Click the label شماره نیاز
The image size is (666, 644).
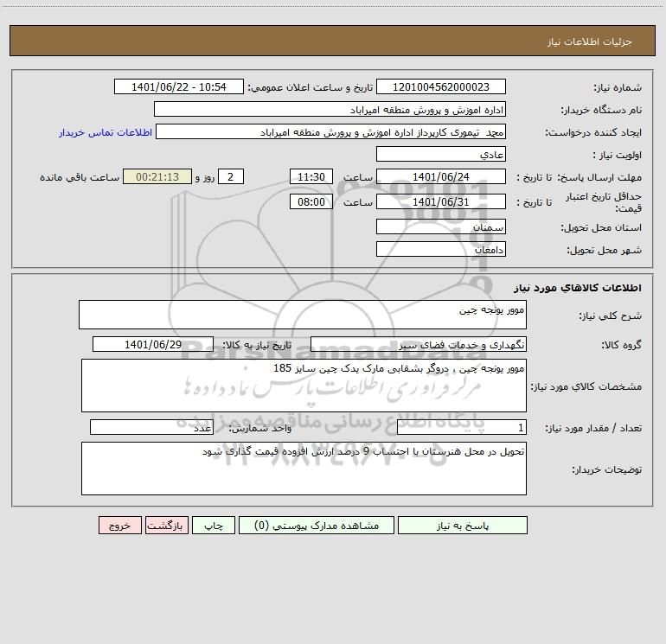(618, 87)
